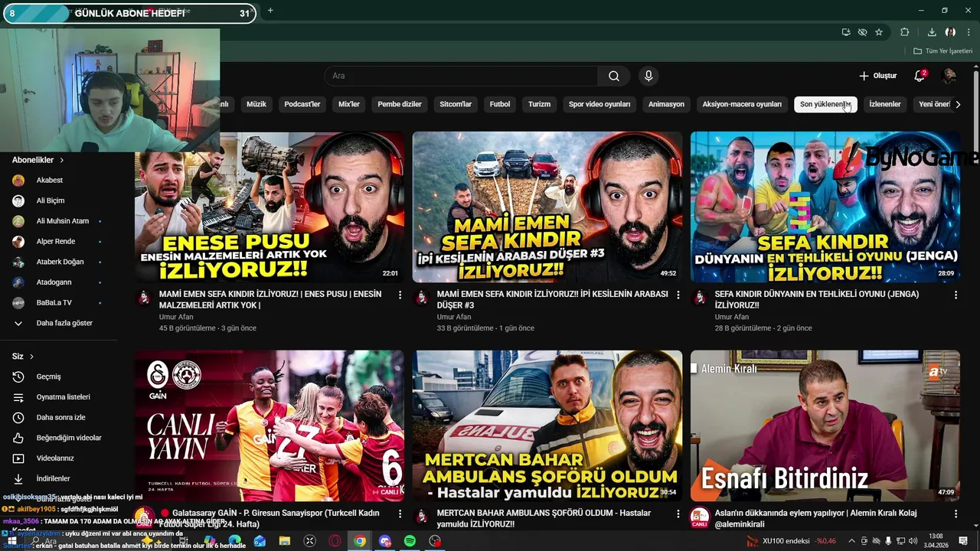Open Oynatma listeleri playlists icon
The width and height of the screenshot is (980, 551).
(18, 397)
